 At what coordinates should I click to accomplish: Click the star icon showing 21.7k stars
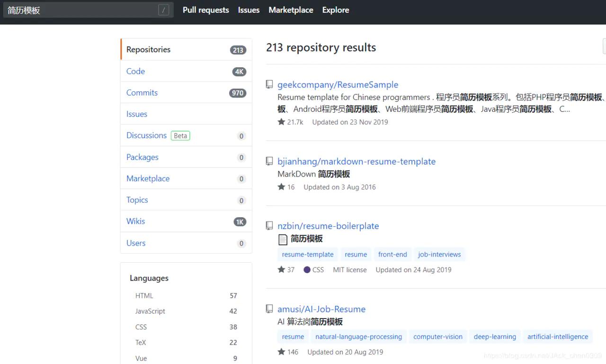pyautogui.click(x=282, y=122)
